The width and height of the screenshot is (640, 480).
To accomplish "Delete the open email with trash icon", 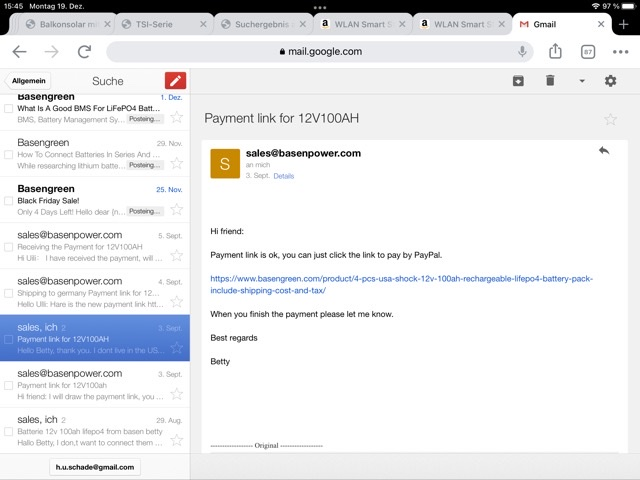I will [550, 80].
